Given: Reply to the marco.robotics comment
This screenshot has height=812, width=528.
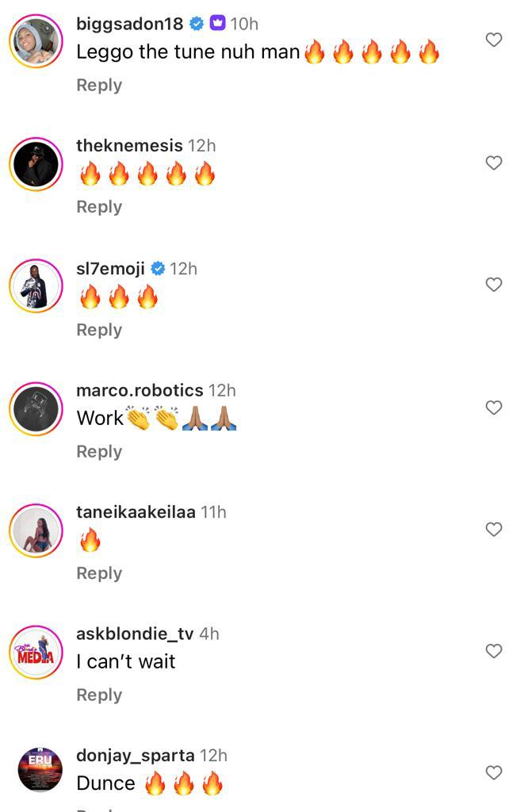Looking at the screenshot, I should coord(99,451).
